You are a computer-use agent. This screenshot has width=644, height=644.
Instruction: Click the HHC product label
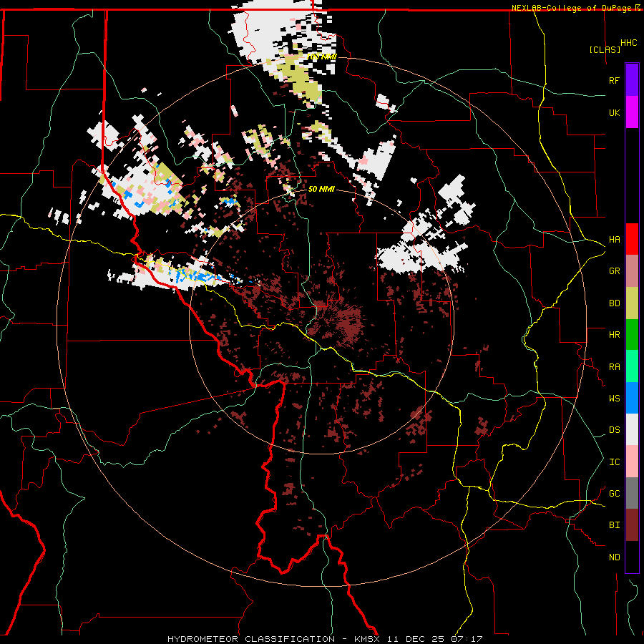[629, 43]
